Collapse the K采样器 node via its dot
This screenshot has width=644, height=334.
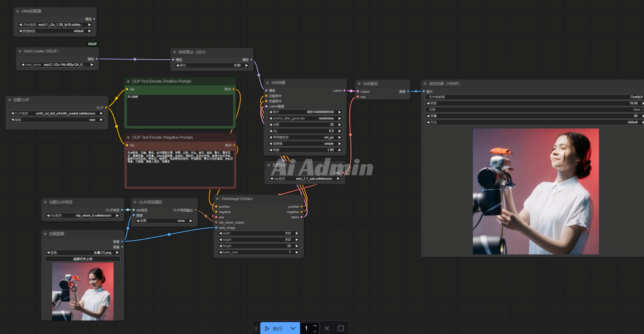pyautogui.click(x=268, y=83)
